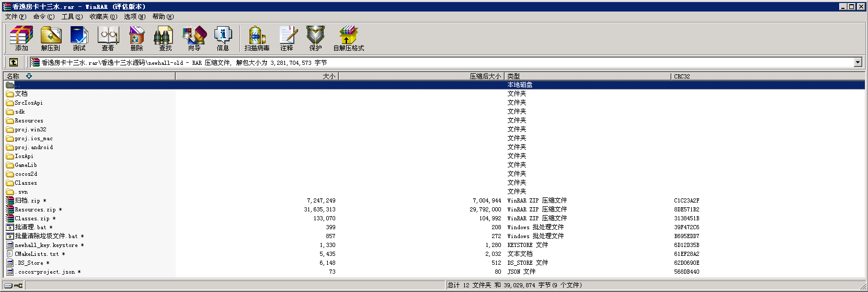Open the 查找 (Find) binoculars tool
The width and height of the screenshot is (868, 292).
165,39
